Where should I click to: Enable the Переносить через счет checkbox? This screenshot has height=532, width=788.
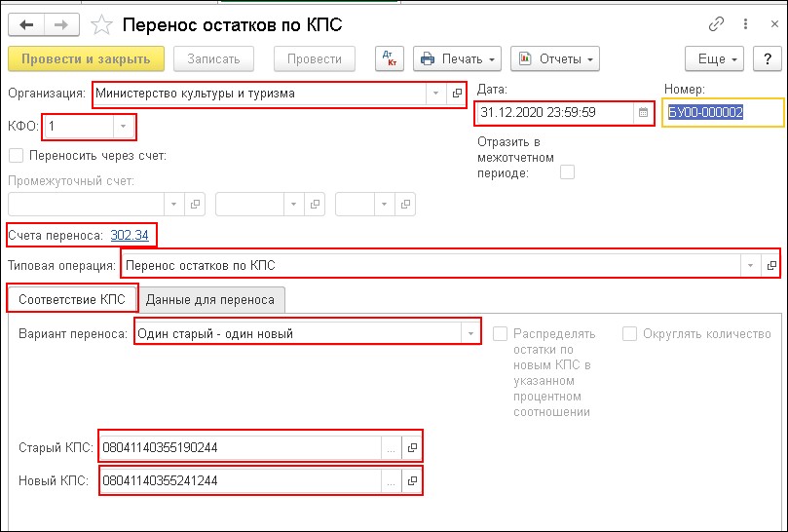click(16, 155)
